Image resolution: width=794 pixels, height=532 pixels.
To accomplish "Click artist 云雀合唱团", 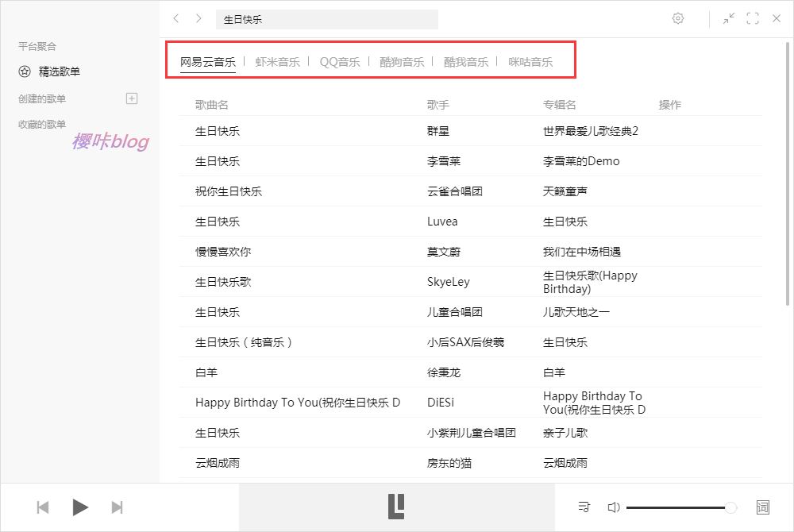I will point(455,191).
